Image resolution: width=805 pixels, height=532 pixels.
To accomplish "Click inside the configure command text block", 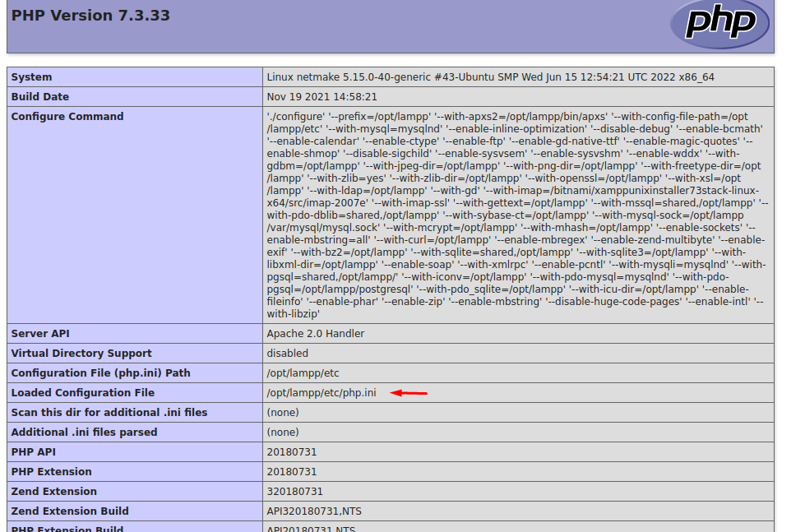I will (x=517, y=215).
